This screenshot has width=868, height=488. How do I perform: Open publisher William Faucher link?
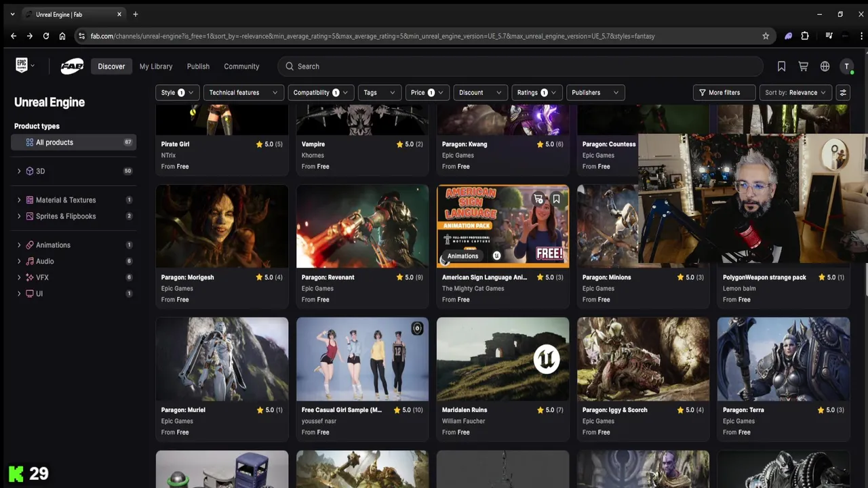(x=463, y=421)
